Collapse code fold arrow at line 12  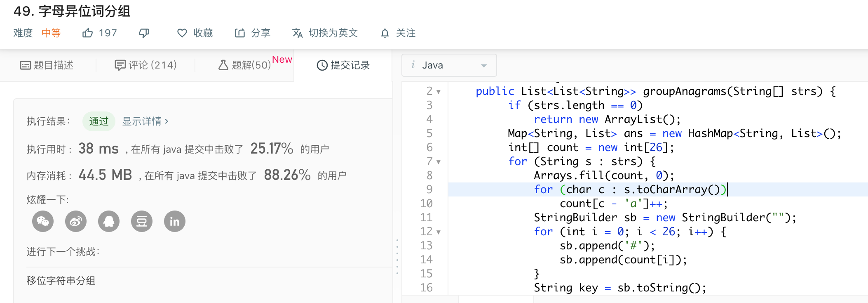[x=439, y=232]
